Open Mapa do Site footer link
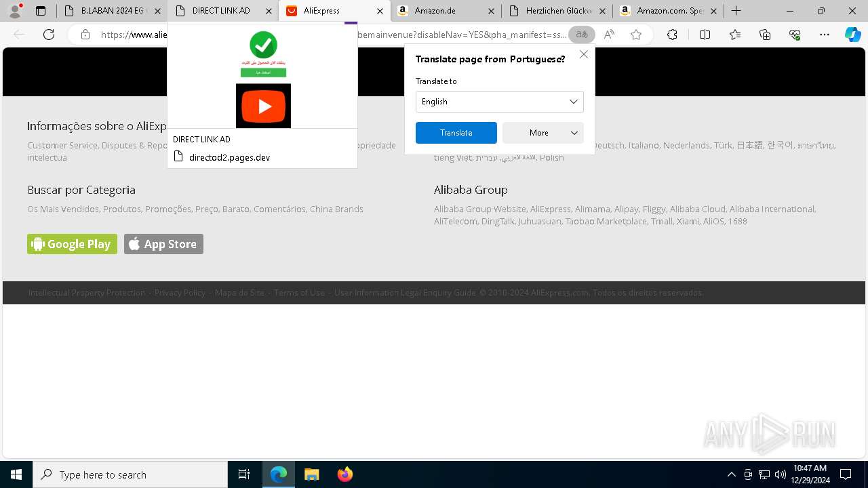The width and height of the screenshot is (868, 488). coord(239,293)
